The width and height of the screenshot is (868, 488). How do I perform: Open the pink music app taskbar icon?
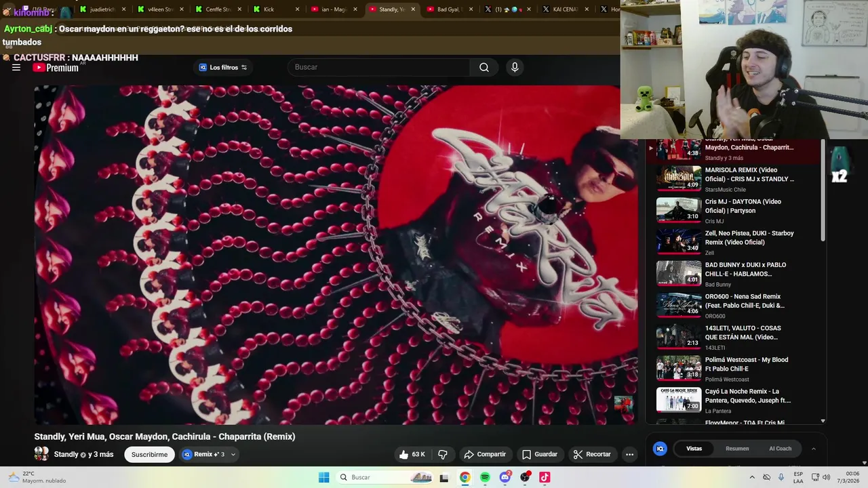point(545,477)
